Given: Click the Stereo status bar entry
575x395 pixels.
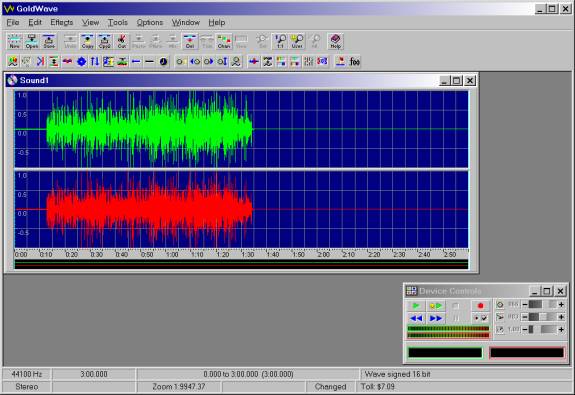Looking at the screenshot, I should 27,387.
